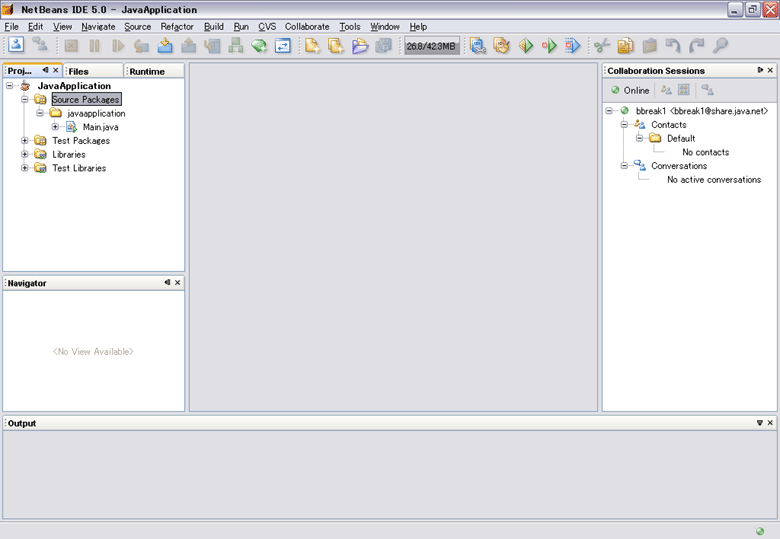
Task: Select Main.java in the project tree
Action: pyautogui.click(x=100, y=127)
